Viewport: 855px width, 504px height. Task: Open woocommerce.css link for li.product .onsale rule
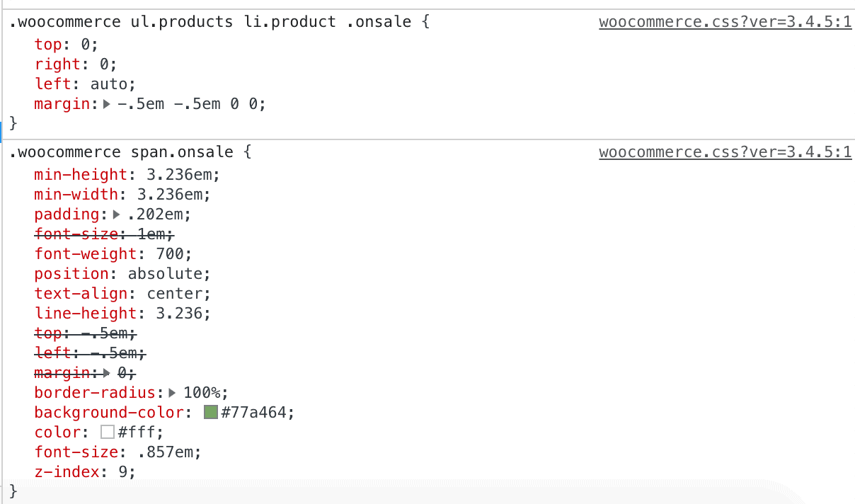(x=725, y=22)
